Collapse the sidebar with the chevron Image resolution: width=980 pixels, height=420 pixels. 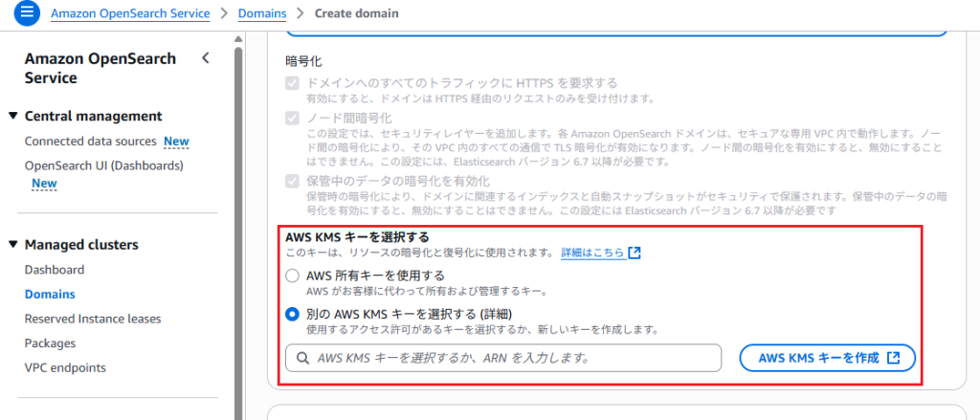(206, 58)
